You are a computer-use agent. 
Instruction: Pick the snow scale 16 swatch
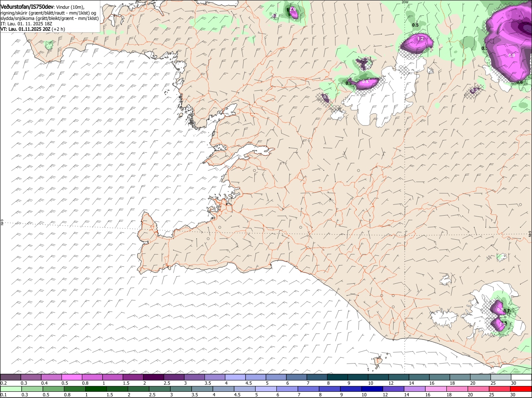tap(439, 377)
